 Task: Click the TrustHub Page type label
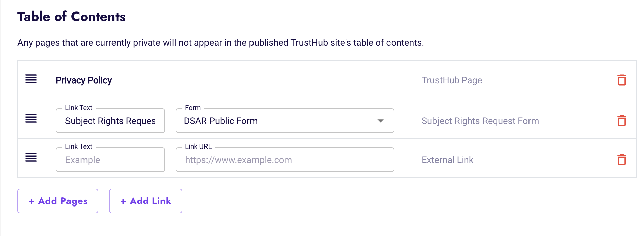coord(452,80)
